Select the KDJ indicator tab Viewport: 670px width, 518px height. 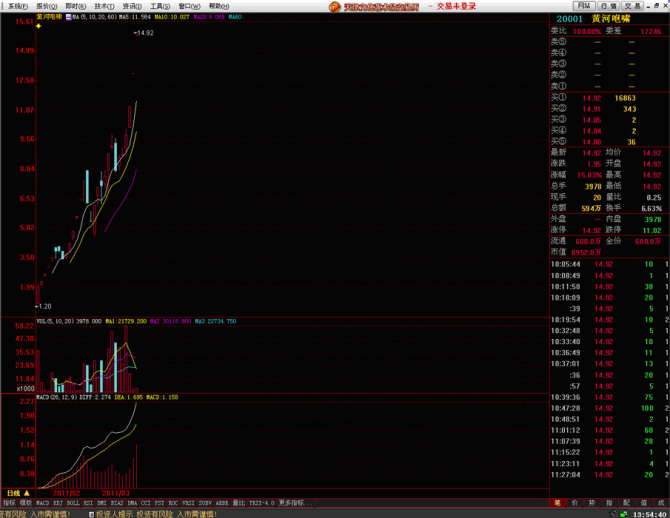click(59, 502)
